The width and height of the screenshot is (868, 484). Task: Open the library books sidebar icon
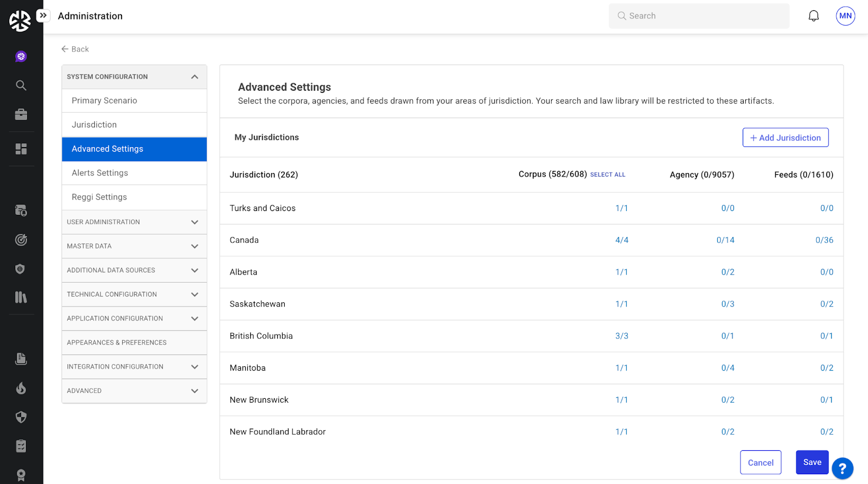21,297
